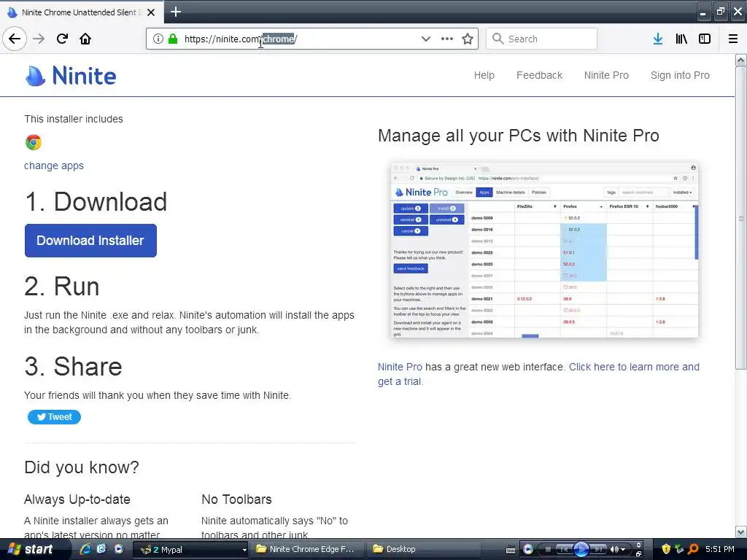Image resolution: width=747 pixels, height=560 pixels.
Task: Open the browser hamburger menu
Action: click(733, 39)
